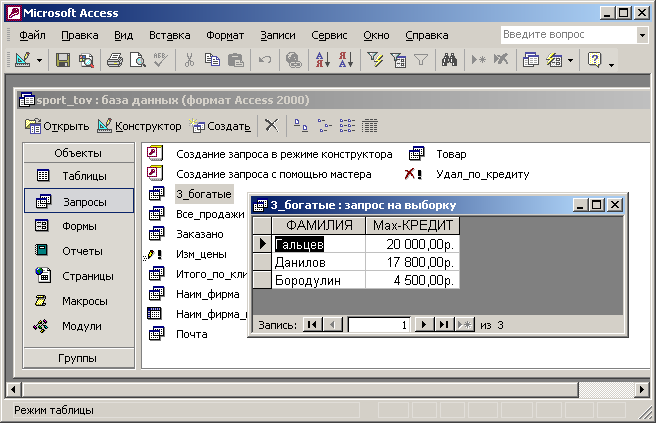The image size is (656, 423).
Task: Open the Справка menu
Action: (x=426, y=36)
